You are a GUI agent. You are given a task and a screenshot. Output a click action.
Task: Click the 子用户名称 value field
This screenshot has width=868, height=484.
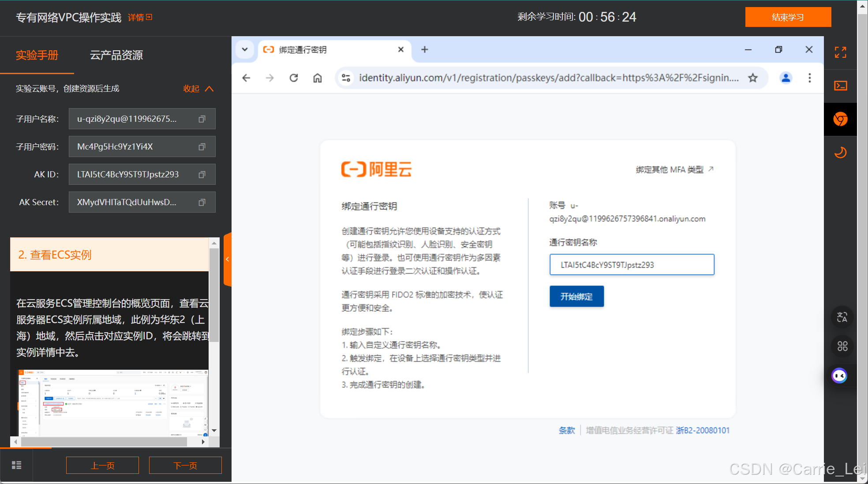142,119
